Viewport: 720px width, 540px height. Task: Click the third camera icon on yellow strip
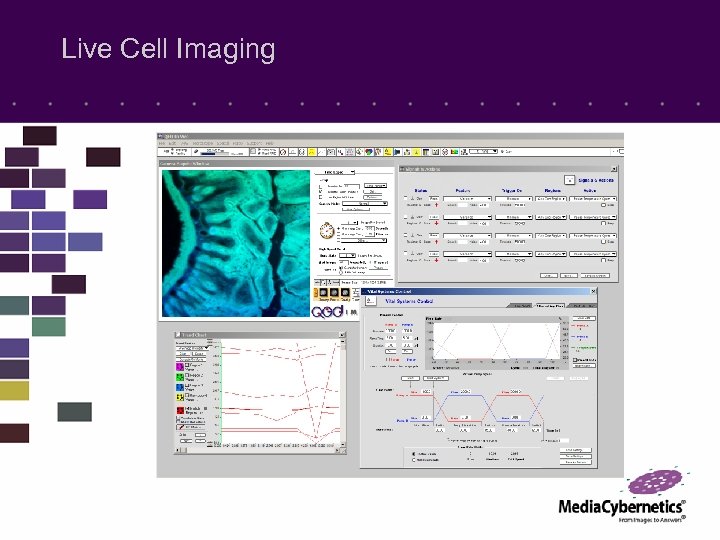pyautogui.click(x=345, y=292)
